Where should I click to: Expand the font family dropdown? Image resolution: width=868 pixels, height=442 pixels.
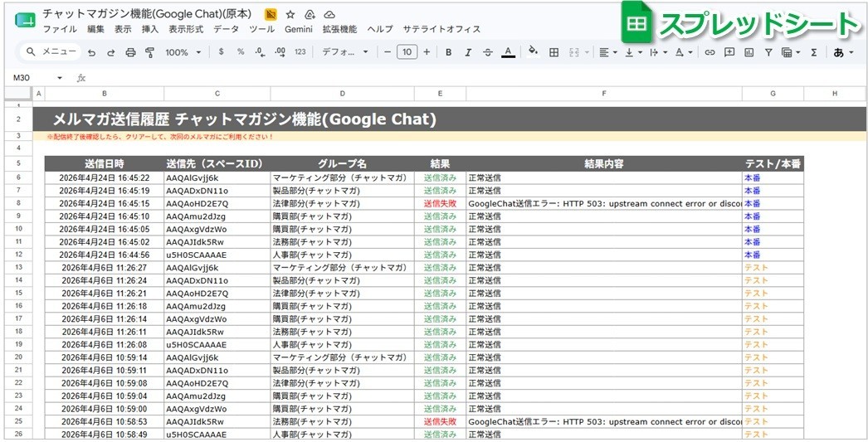click(x=345, y=52)
